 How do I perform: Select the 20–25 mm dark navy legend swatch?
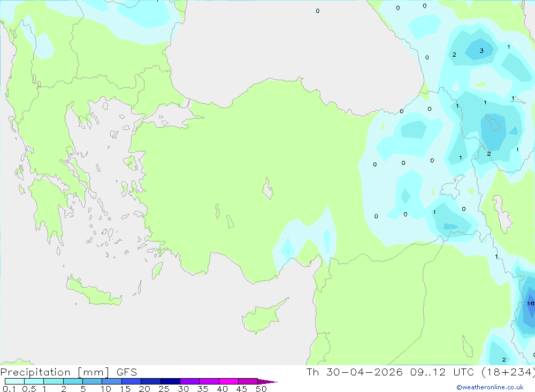coord(151,381)
